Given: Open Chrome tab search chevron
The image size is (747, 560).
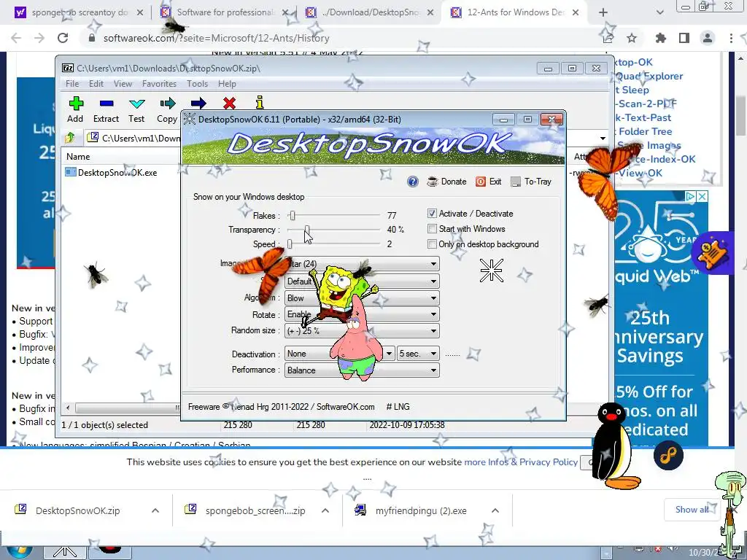Looking at the screenshot, I should click(x=659, y=12).
